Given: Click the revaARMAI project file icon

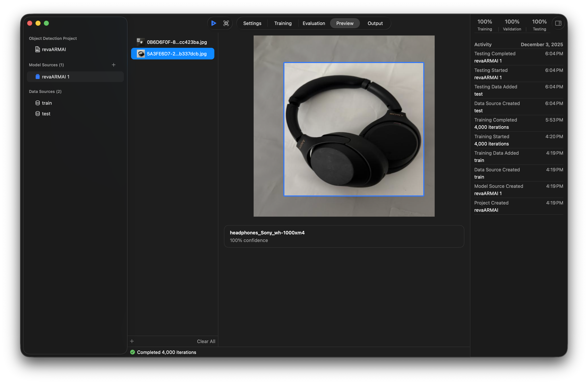Looking at the screenshot, I should [37, 49].
